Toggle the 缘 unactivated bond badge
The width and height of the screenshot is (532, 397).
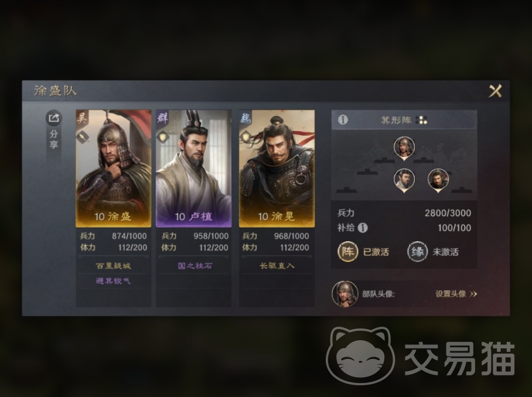[x=417, y=252]
